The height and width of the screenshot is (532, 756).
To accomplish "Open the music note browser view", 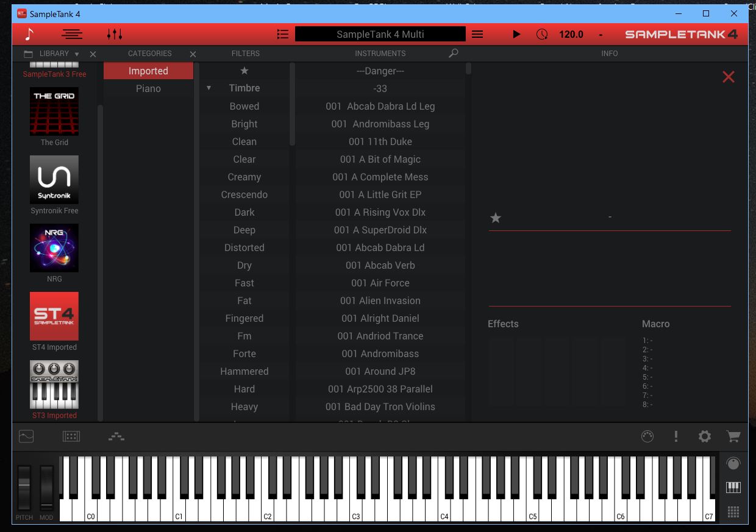I will point(29,34).
